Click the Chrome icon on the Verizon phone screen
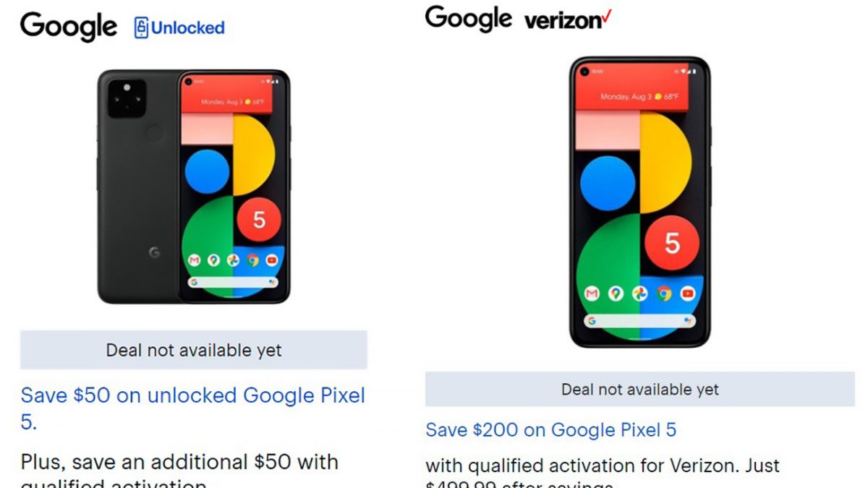Screen dimensions: 868x488 [x=664, y=294]
